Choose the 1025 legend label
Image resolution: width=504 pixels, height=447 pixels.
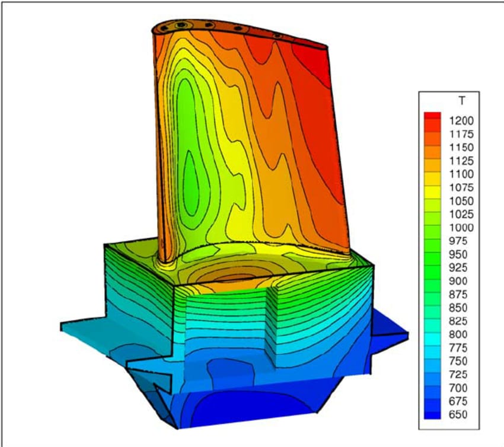coord(461,214)
